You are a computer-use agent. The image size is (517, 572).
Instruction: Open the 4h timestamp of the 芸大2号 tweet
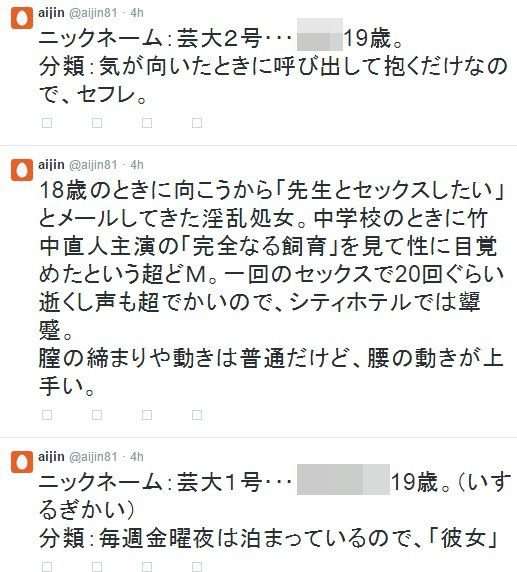[137, 13]
